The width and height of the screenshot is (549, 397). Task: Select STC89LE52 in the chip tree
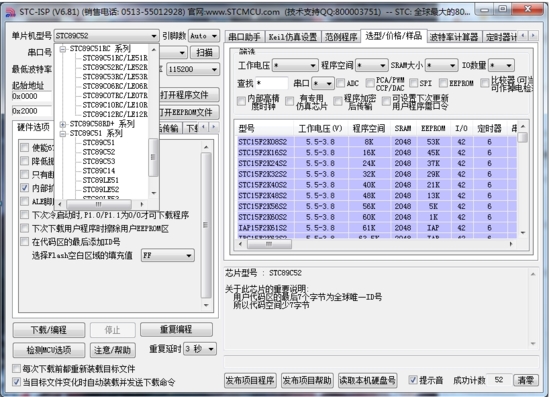coord(101,189)
